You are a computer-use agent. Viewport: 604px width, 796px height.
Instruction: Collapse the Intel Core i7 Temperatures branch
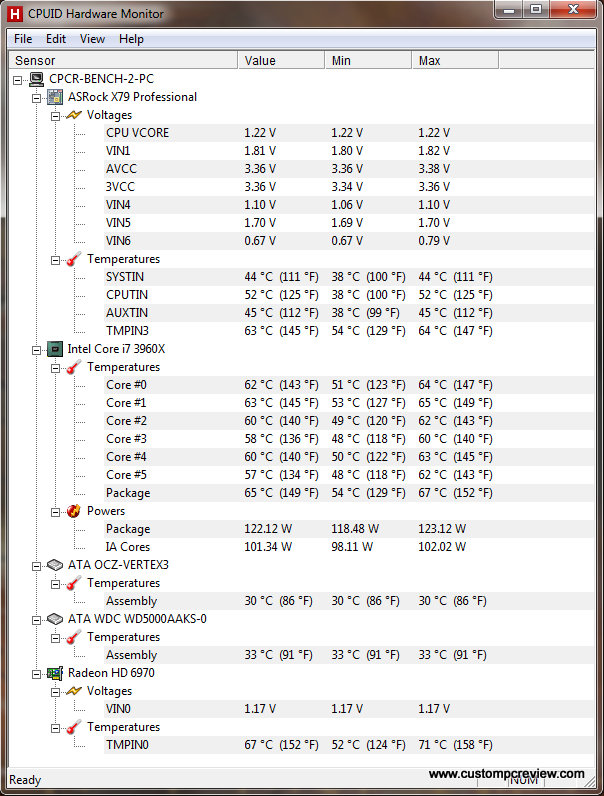[x=55, y=368]
